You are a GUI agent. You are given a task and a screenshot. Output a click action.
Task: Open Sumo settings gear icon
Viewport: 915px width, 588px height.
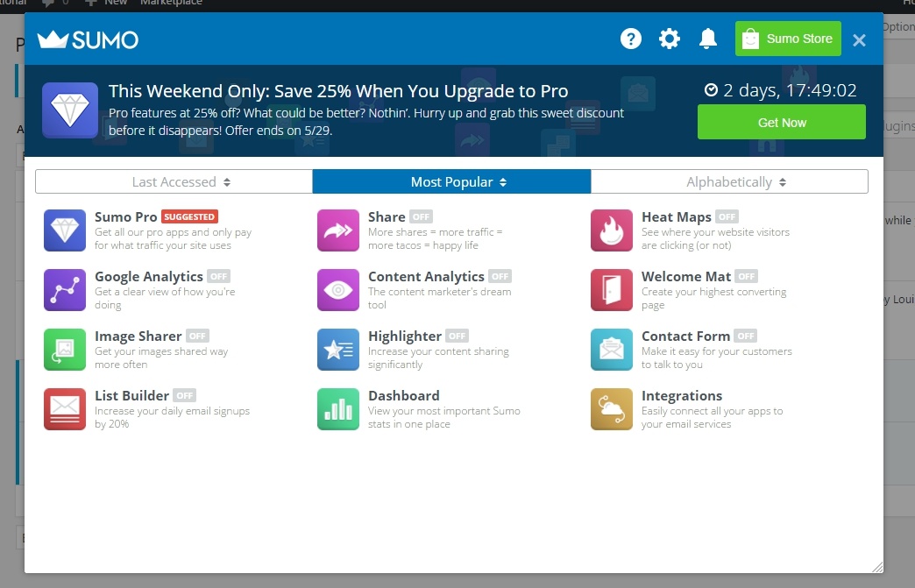pos(670,39)
